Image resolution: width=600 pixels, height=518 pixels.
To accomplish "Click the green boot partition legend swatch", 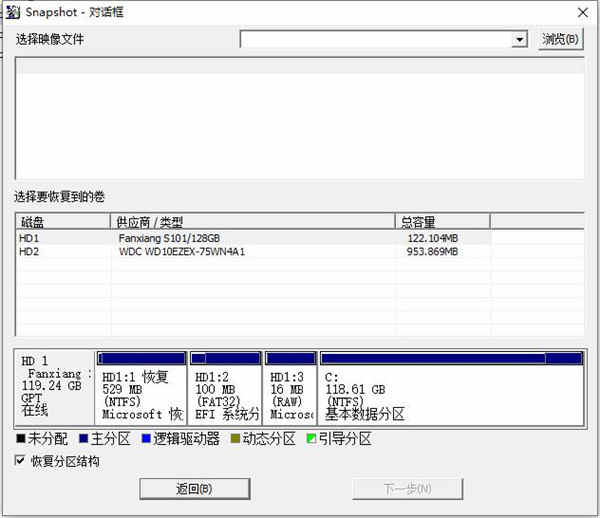I will (x=311, y=438).
